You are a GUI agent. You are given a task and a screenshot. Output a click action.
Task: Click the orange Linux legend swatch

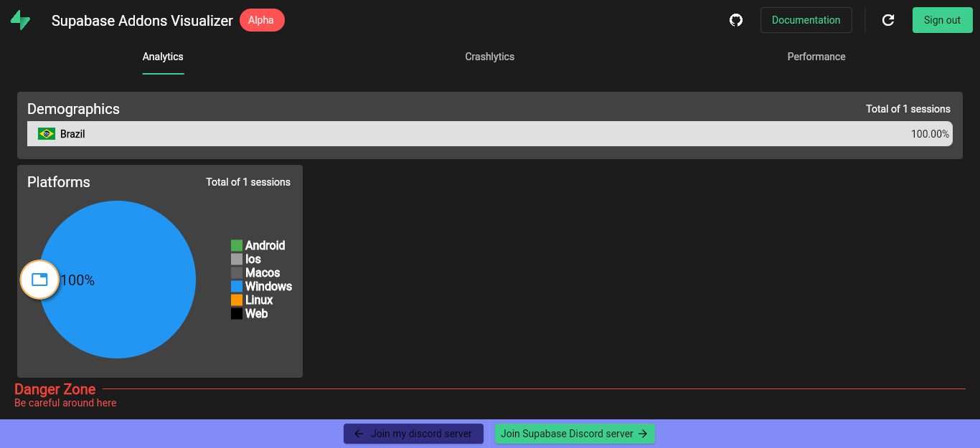click(x=237, y=300)
